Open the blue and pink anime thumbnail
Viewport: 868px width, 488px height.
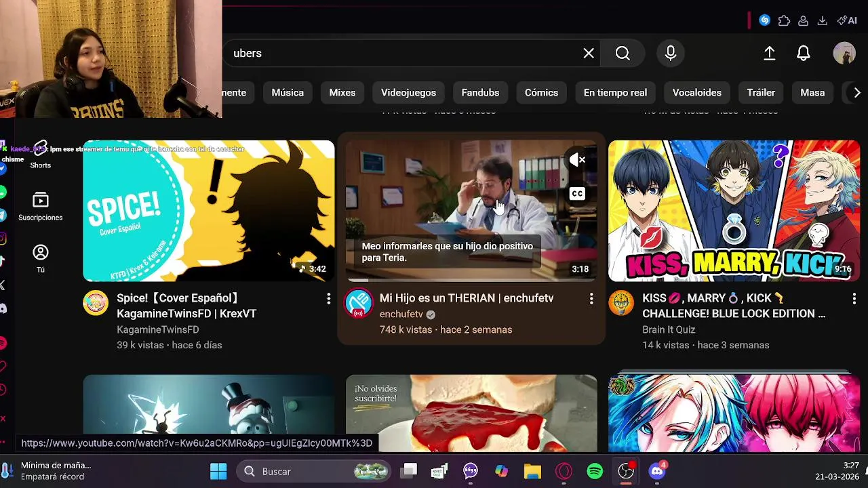(734, 413)
